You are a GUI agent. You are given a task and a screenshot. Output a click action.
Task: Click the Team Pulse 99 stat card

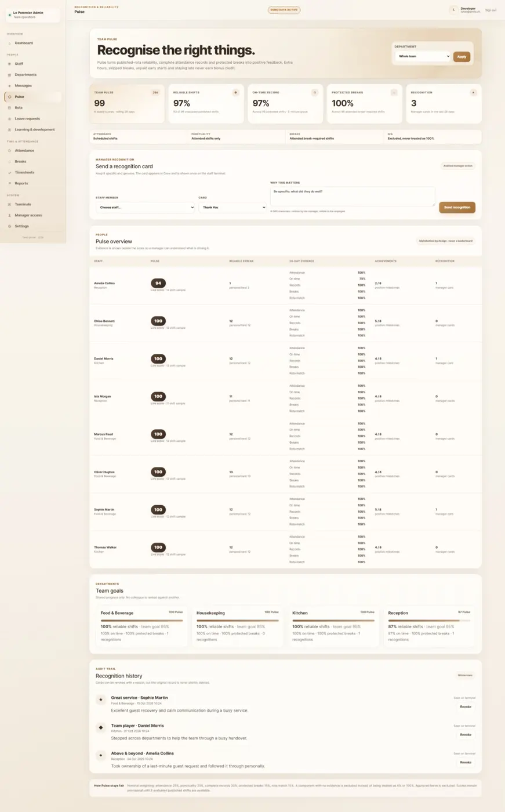127,104
